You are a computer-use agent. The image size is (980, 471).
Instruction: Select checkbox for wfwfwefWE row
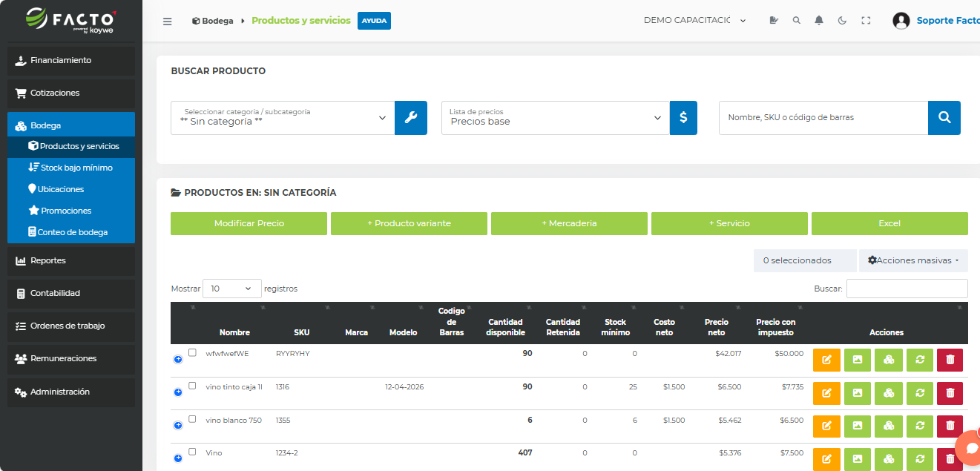[192, 353]
